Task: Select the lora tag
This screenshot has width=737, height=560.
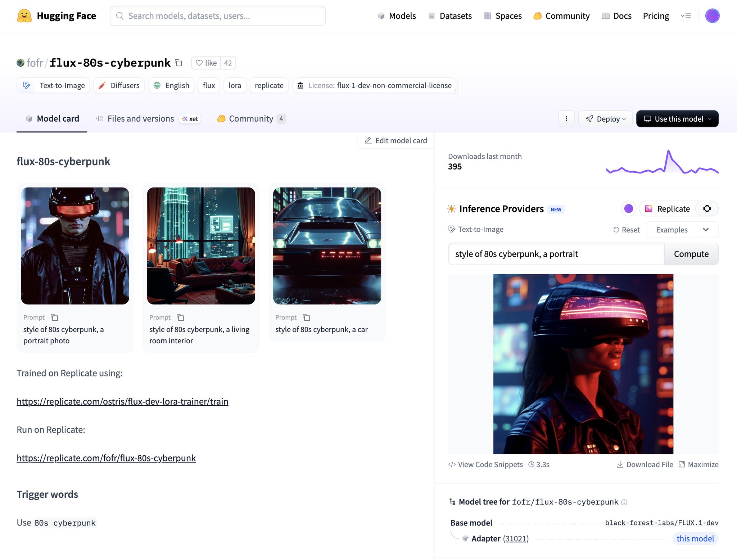Action: point(235,85)
